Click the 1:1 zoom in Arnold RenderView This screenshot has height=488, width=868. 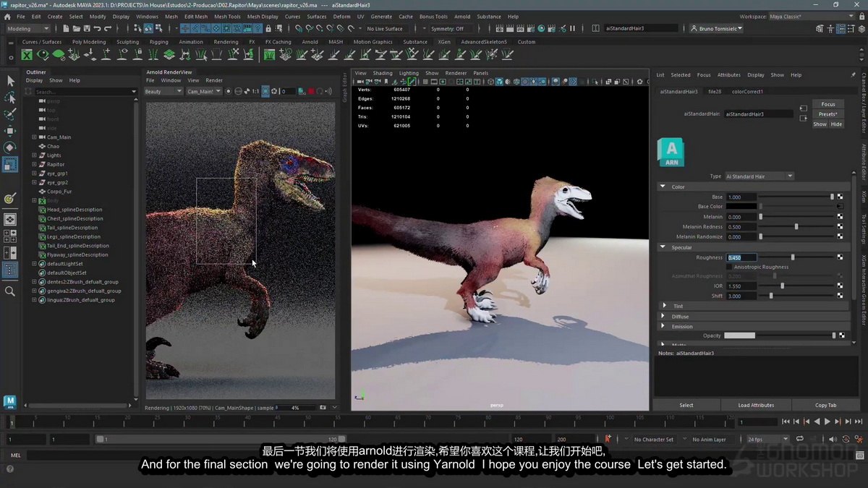(255, 92)
